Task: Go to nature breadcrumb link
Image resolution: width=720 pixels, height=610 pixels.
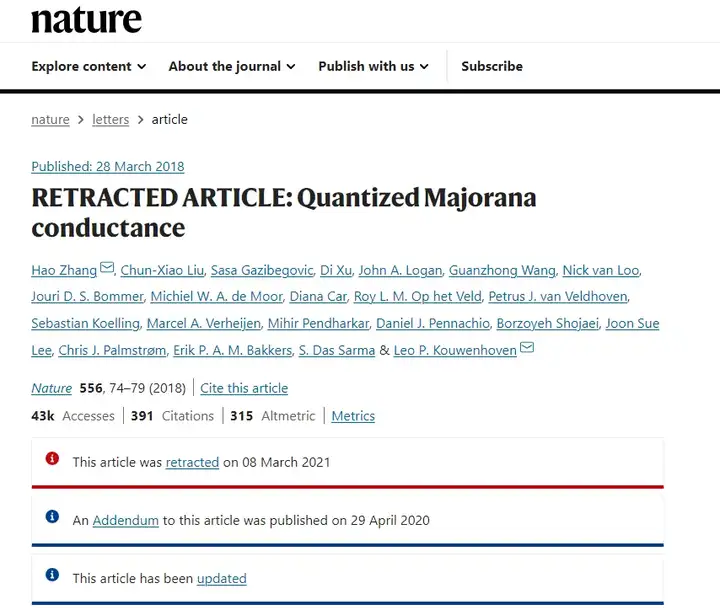Action: click(51, 119)
